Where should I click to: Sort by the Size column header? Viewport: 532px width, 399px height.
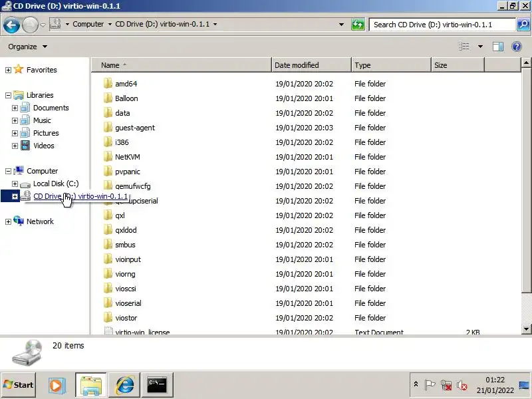pyautogui.click(x=458, y=65)
